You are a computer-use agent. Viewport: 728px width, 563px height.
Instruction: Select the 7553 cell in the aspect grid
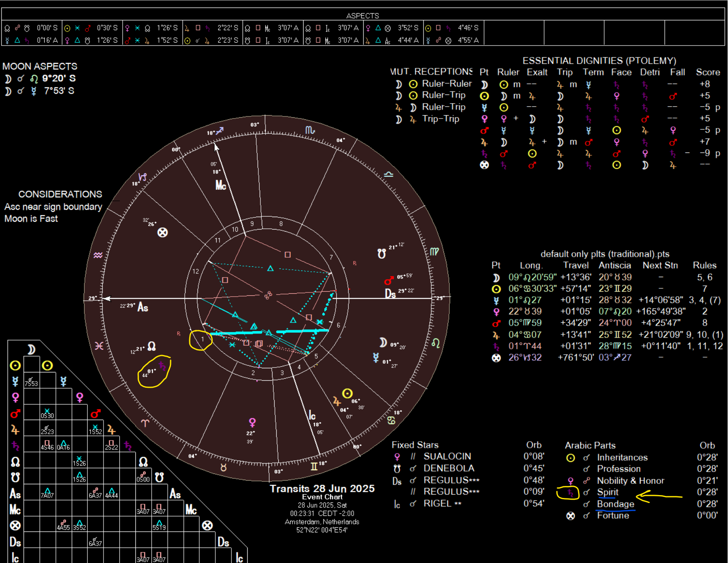pyautogui.click(x=31, y=381)
